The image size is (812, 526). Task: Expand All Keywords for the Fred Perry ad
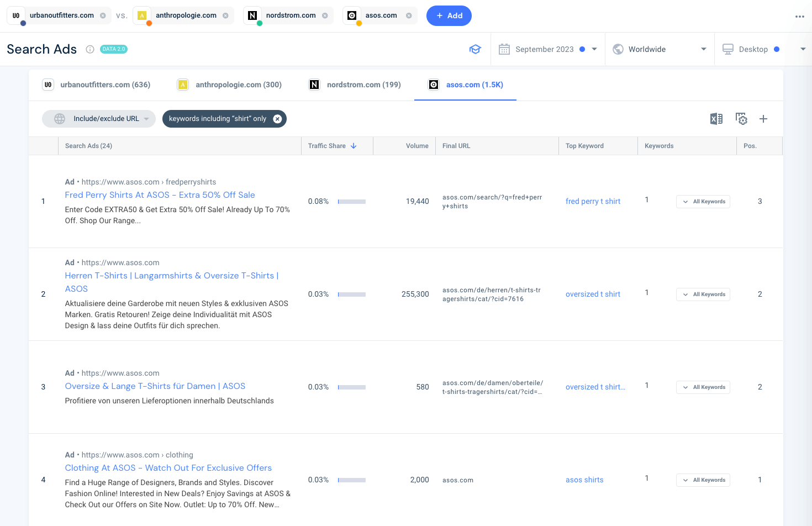703,201
